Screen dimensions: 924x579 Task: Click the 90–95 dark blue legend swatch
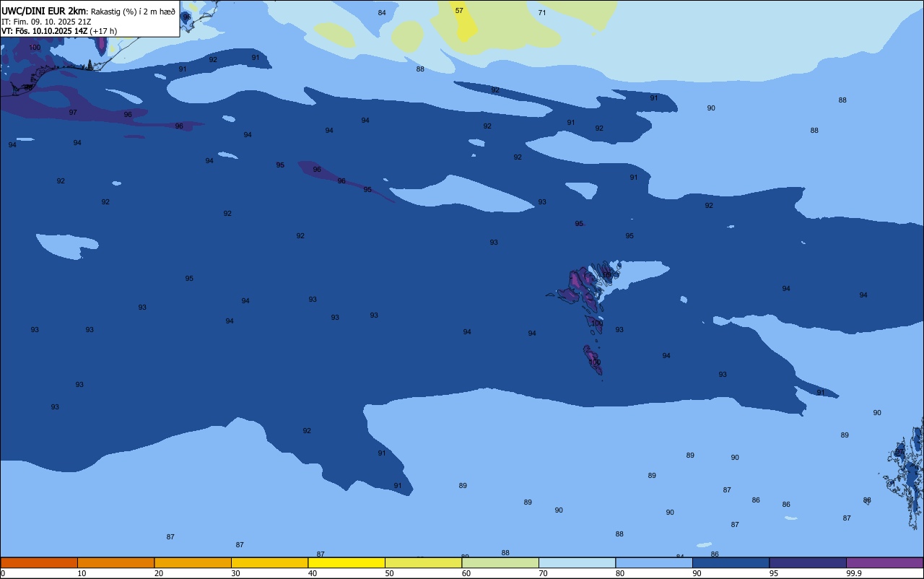click(731, 562)
